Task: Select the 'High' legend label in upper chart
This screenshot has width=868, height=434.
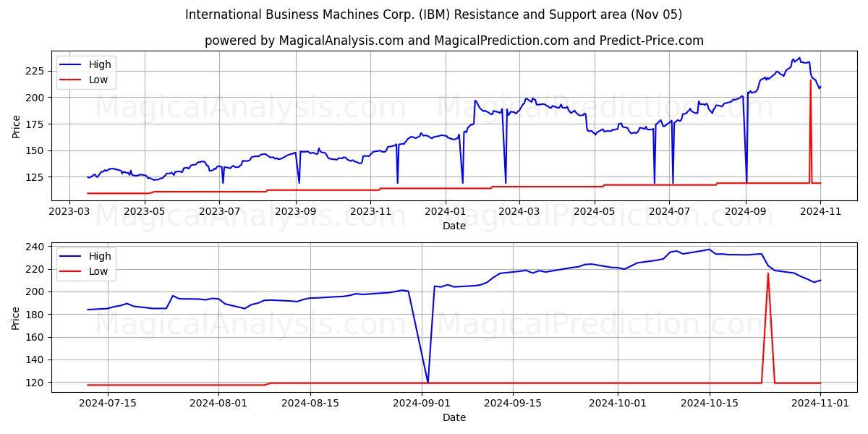Action: click(100, 64)
